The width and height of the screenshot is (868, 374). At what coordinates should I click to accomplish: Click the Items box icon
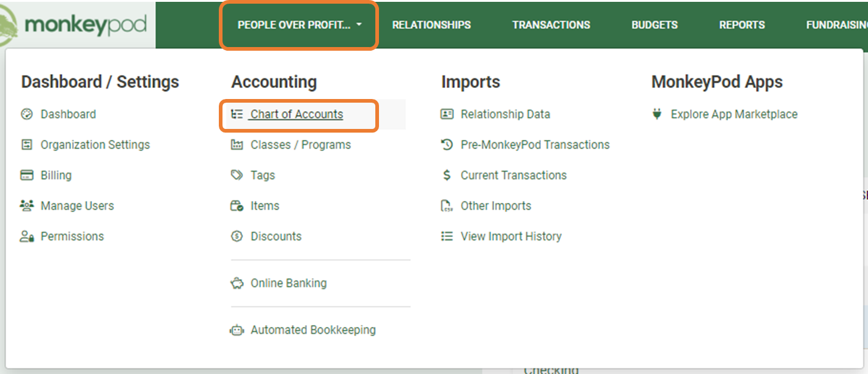tap(237, 206)
